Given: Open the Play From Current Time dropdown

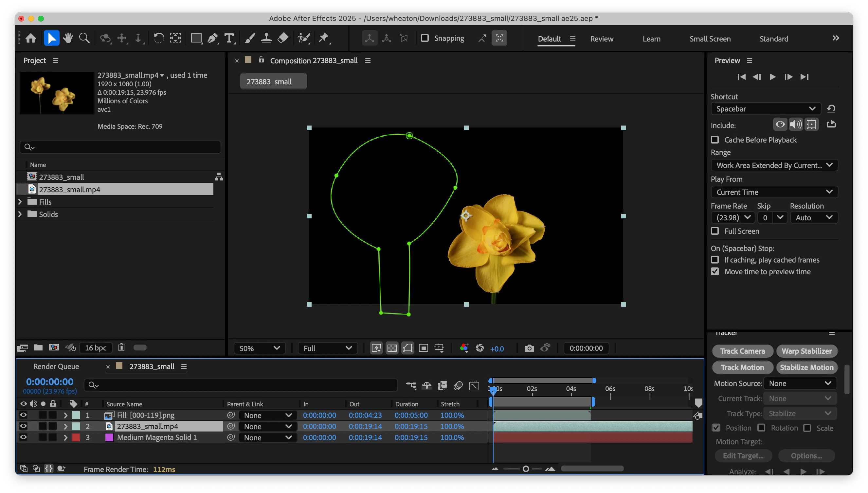Looking at the screenshot, I should pyautogui.click(x=774, y=192).
